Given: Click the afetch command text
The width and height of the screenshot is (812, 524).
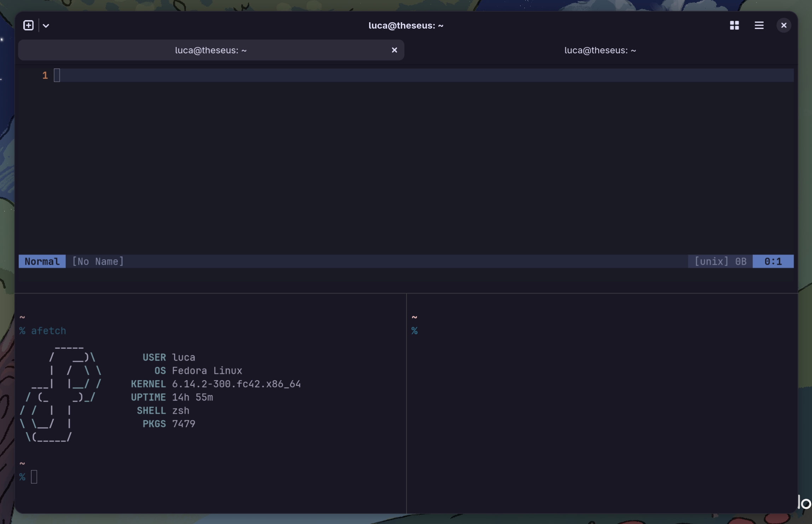Looking at the screenshot, I should 48,331.
